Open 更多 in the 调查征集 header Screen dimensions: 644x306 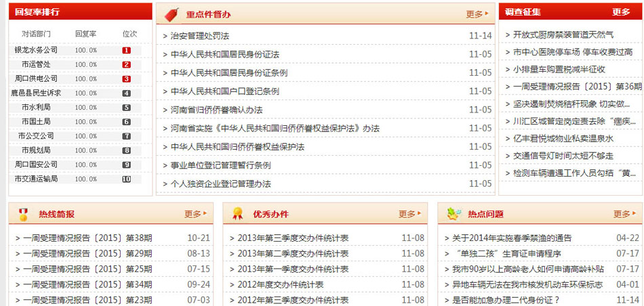click(x=621, y=12)
